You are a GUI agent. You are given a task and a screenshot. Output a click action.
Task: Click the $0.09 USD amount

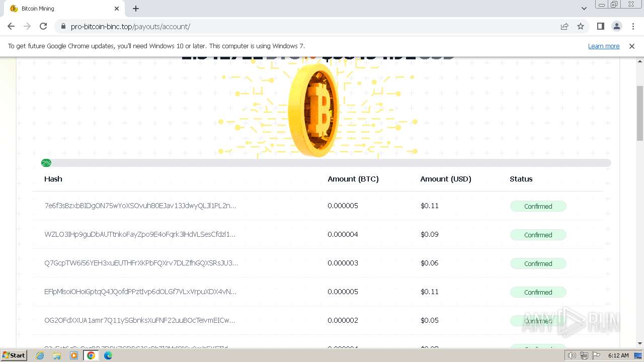[x=430, y=234]
